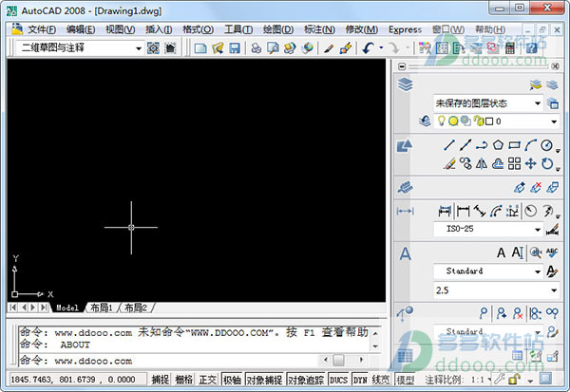570x392 pixels.
Task: Select the Array grid tool
Action: 514,163
